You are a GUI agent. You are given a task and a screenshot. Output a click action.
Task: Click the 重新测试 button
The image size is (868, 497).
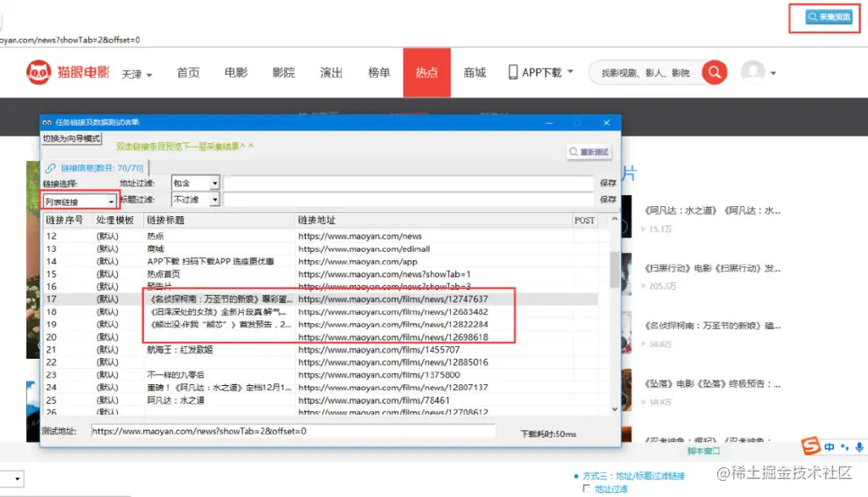click(589, 152)
